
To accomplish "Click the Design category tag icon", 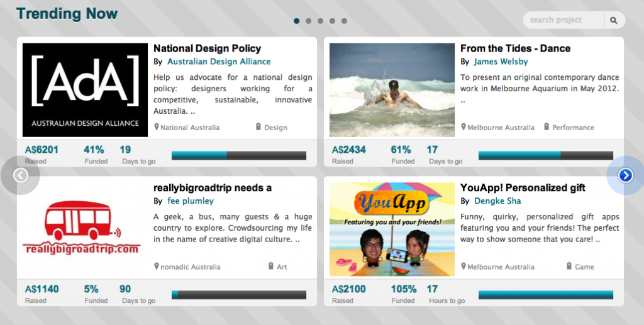I will point(258,127).
